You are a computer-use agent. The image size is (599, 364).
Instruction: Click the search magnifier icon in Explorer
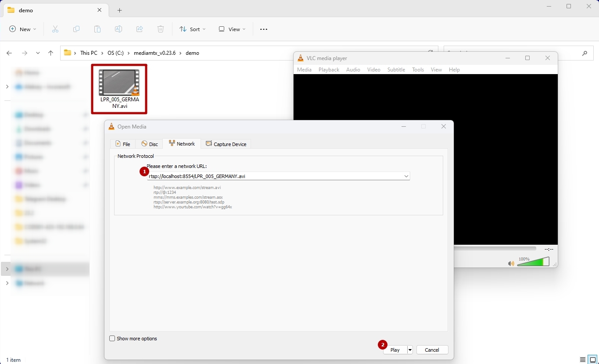(585, 53)
